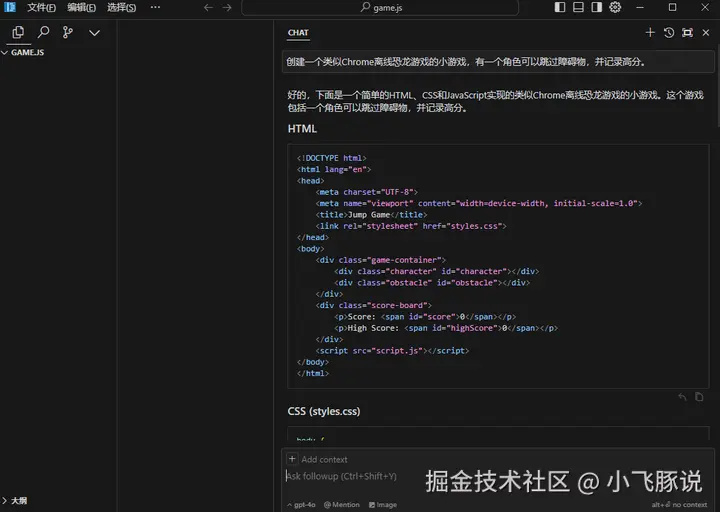Click the @ Mention button
Image resolution: width=720 pixels, height=512 pixels.
pyautogui.click(x=342, y=505)
